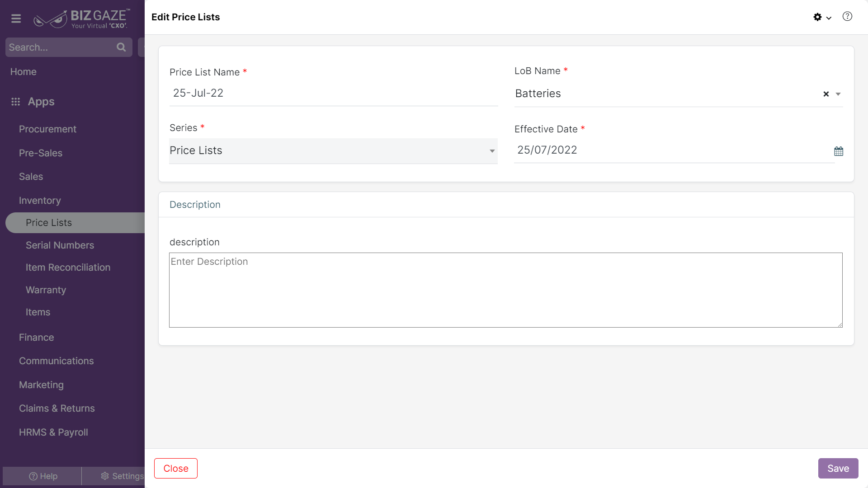Image resolution: width=868 pixels, height=488 pixels.
Task: Click the Price List Name field
Action: (334, 93)
